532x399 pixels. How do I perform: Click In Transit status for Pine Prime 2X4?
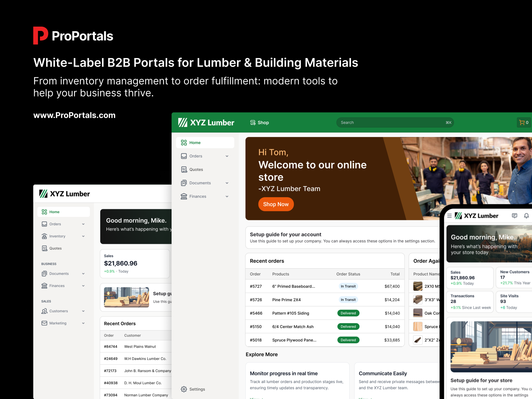click(348, 300)
